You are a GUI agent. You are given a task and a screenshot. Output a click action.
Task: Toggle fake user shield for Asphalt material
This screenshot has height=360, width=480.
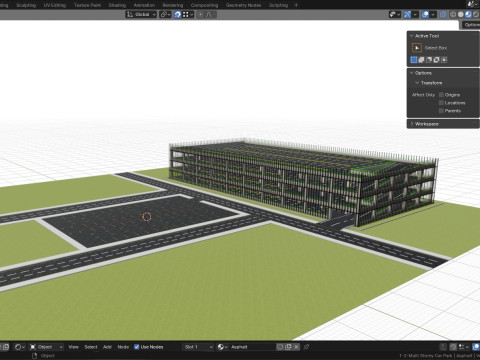280,347
